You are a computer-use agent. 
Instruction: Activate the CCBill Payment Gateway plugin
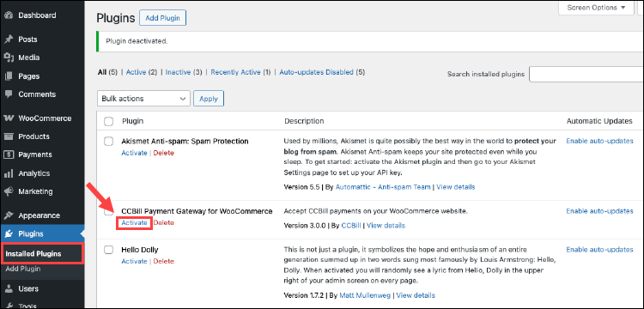134,223
